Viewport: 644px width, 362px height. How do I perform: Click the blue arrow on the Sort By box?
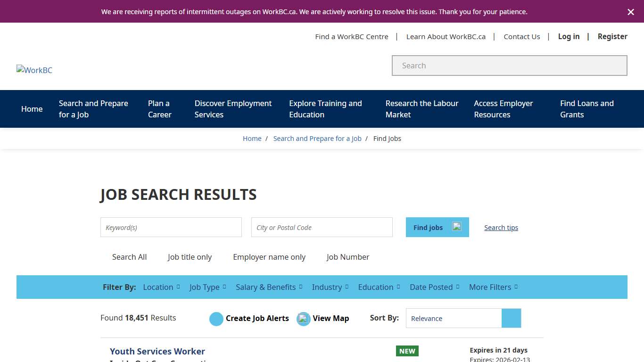(x=512, y=318)
